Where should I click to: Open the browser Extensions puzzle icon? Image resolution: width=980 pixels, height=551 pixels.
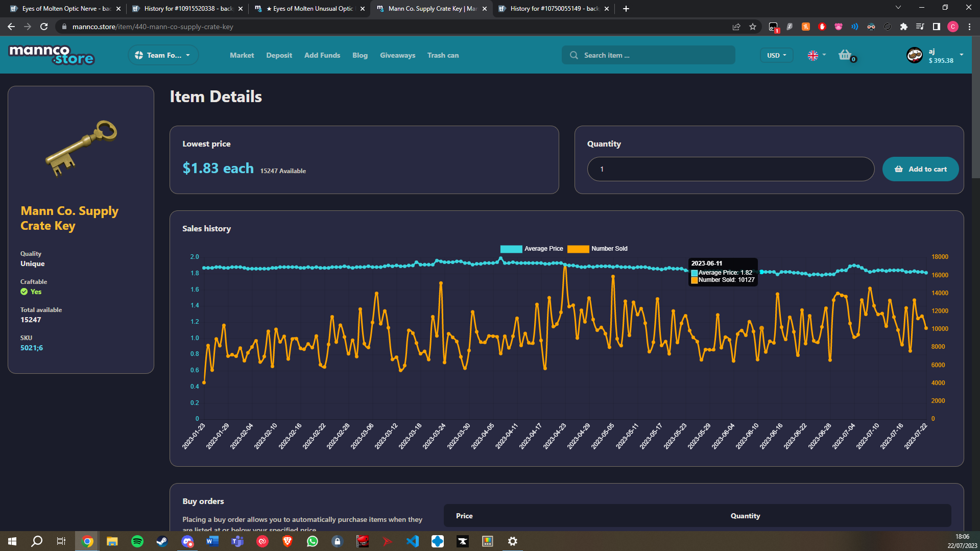pyautogui.click(x=903, y=27)
